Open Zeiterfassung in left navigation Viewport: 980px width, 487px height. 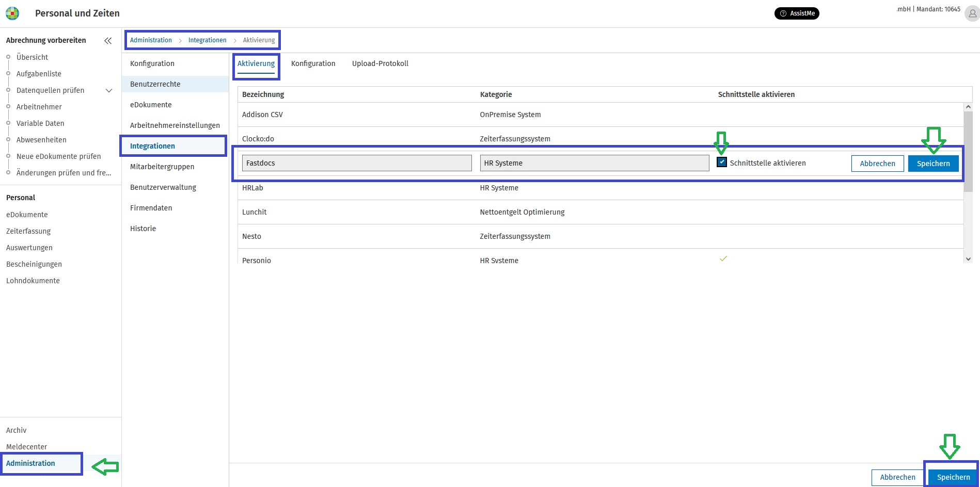[x=28, y=231]
